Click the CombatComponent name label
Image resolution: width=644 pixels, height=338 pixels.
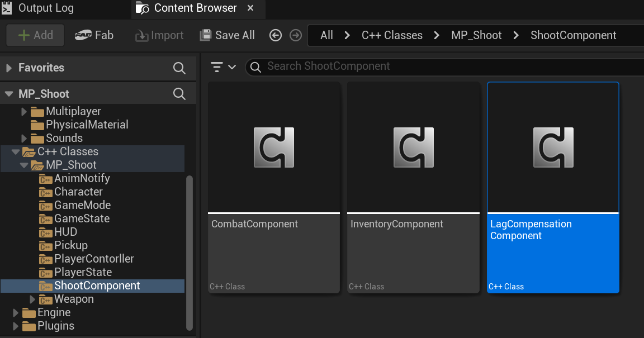coord(255,224)
